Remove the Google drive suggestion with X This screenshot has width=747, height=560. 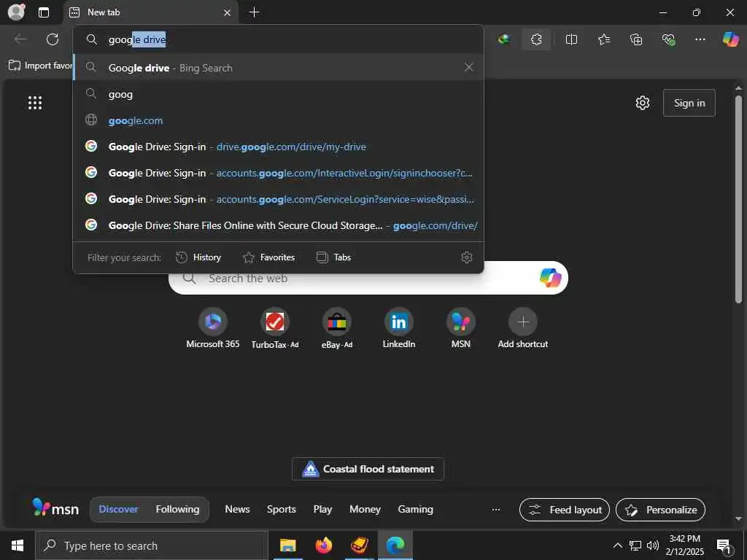(x=469, y=68)
